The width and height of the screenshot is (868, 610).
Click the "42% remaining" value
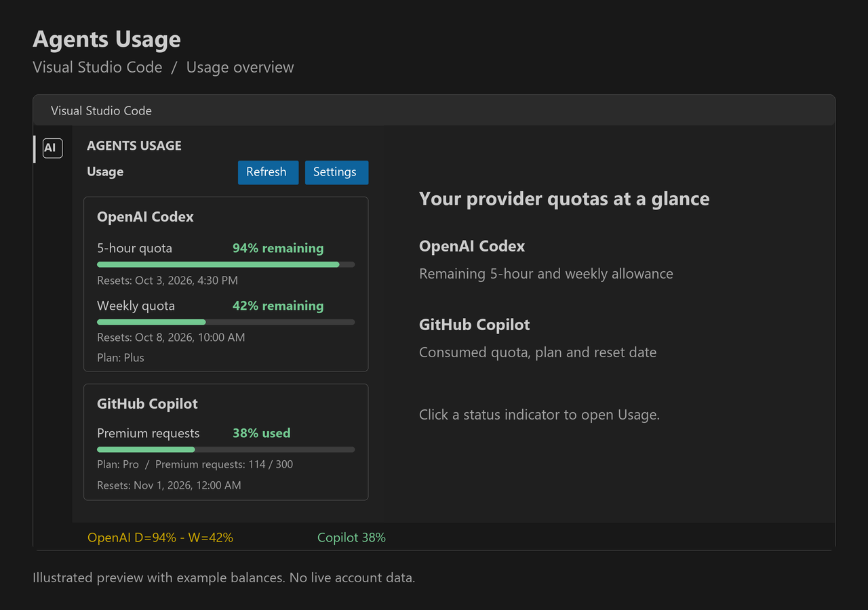278,306
